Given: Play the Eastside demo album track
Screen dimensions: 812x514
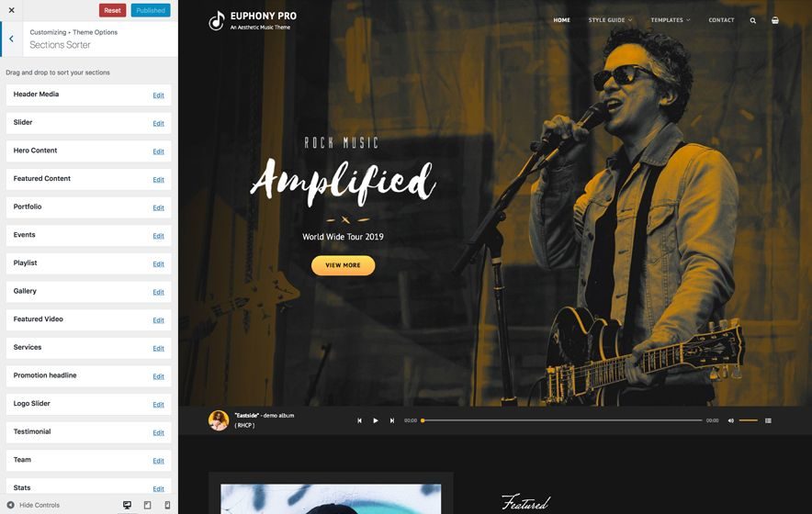Looking at the screenshot, I should click(x=376, y=420).
